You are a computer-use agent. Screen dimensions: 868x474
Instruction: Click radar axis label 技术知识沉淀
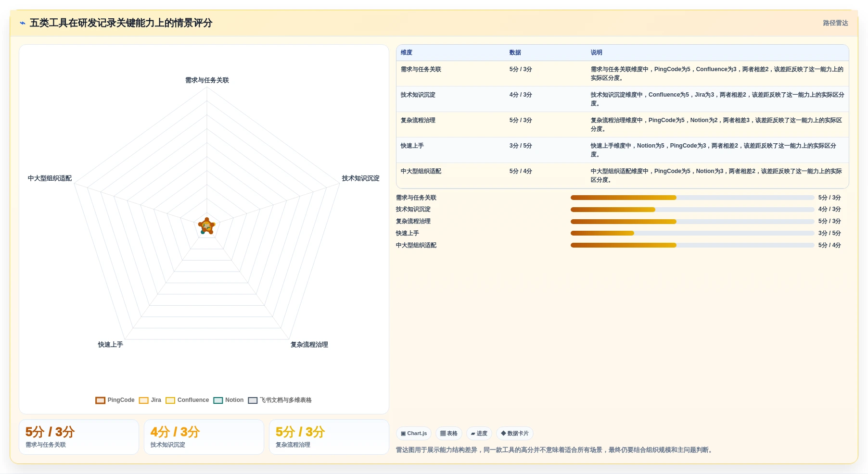(x=361, y=178)
